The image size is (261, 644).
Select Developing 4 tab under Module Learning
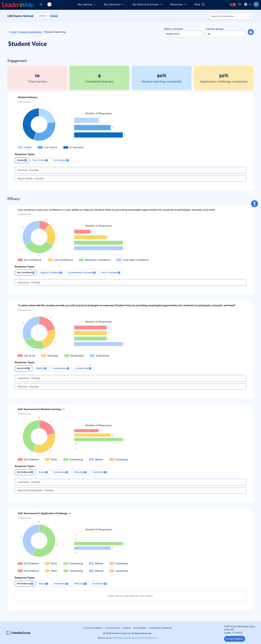(x=61, y=472)
